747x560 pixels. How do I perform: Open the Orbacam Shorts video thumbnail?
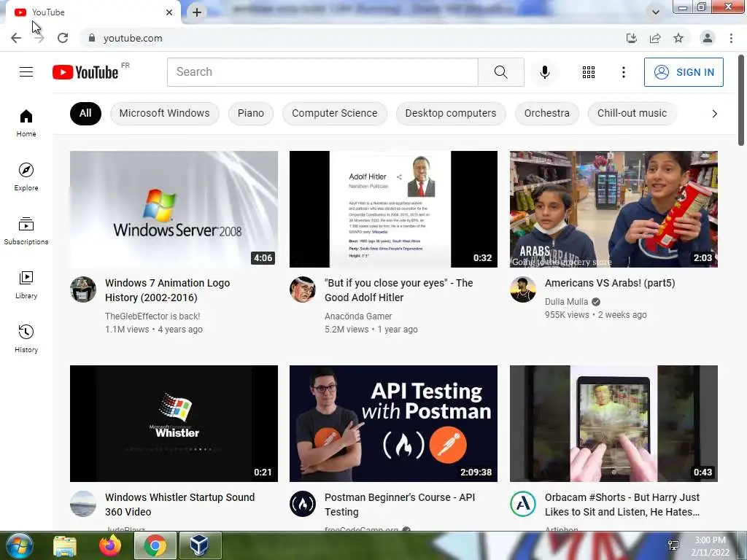pos(614,424)
